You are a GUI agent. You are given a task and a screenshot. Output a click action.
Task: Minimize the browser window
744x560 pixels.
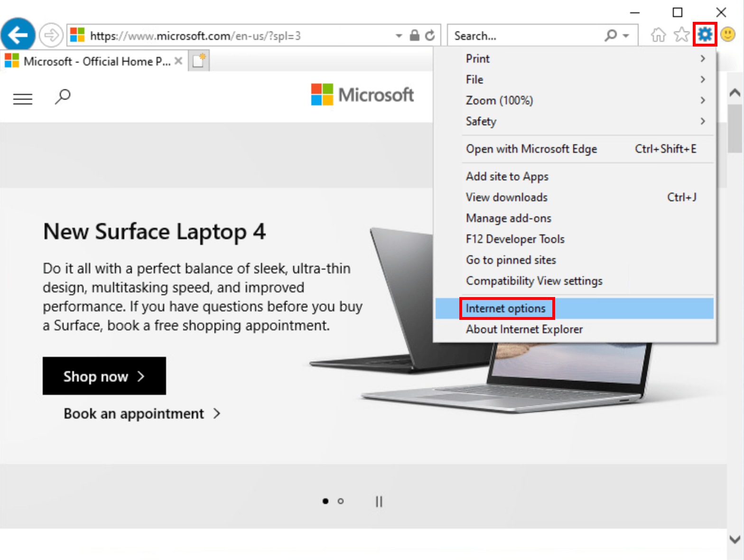[x=634, y=12]
